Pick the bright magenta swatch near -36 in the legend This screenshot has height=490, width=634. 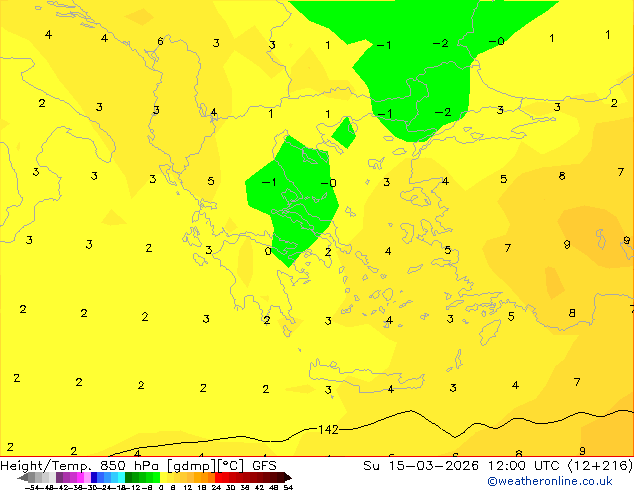tap(80, 477)
